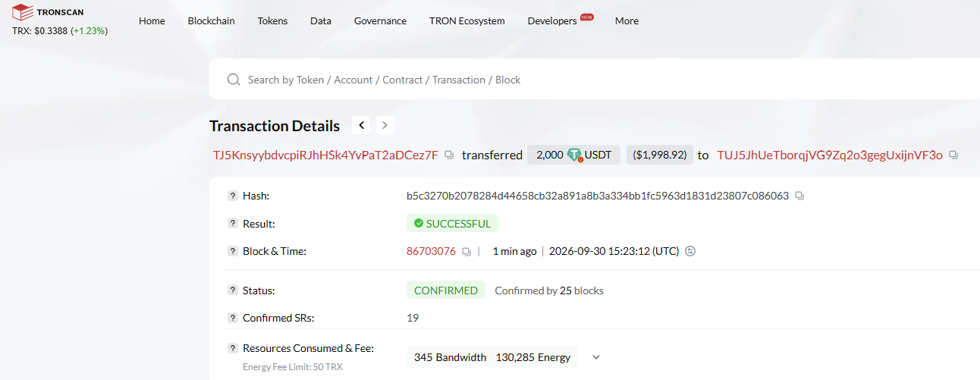Copy the transaction hash
Viewport: 980px width, 380px height.
point(799,196)
